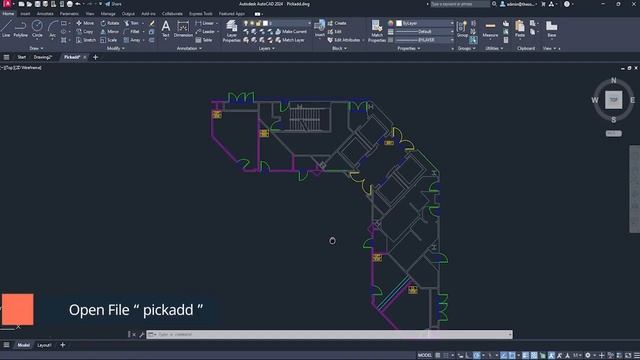Click the Base view button
This screenshot has height=360, width=640.
[551, 29]
